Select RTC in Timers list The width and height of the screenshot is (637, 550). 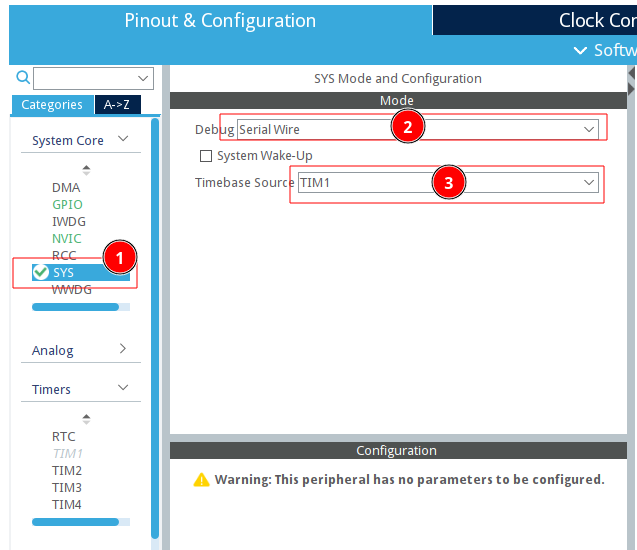click(64, 437)
